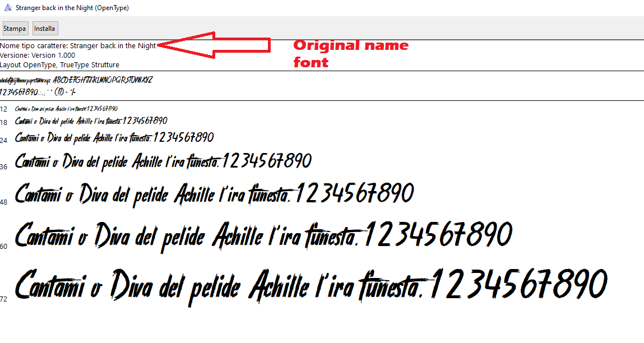Screen dimensions: 644x343
Task: Click the size 18 label
Action: (4, 122)
